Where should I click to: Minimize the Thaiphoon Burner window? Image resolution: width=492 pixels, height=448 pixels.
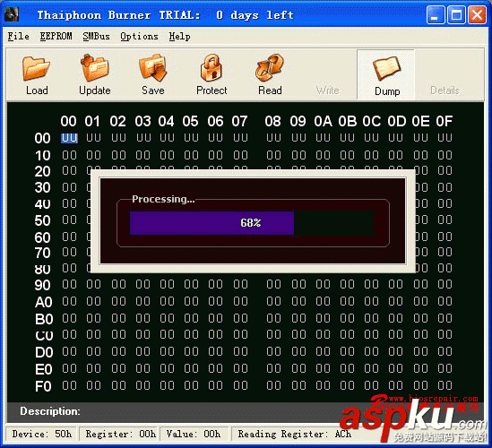436,15
